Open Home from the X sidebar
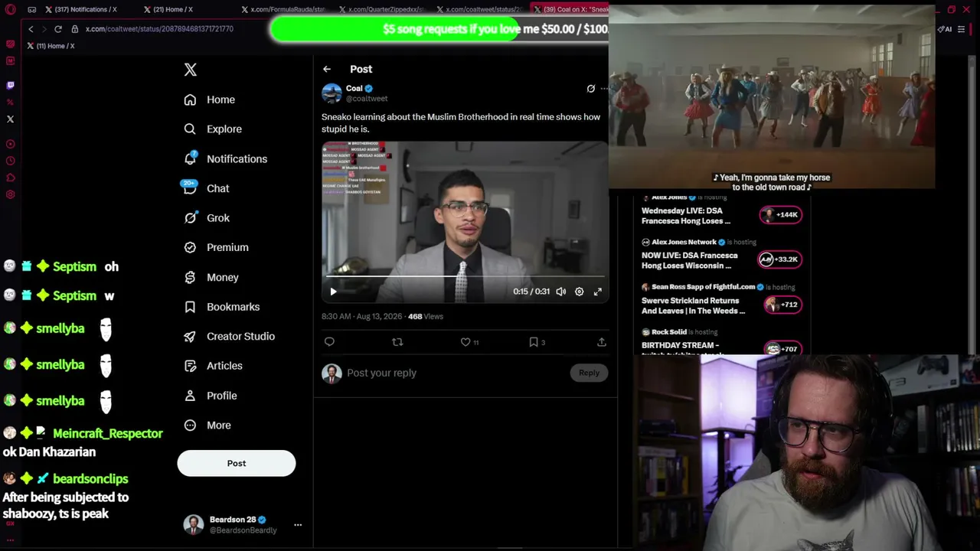The image size is (980, 551). [210, 99]
